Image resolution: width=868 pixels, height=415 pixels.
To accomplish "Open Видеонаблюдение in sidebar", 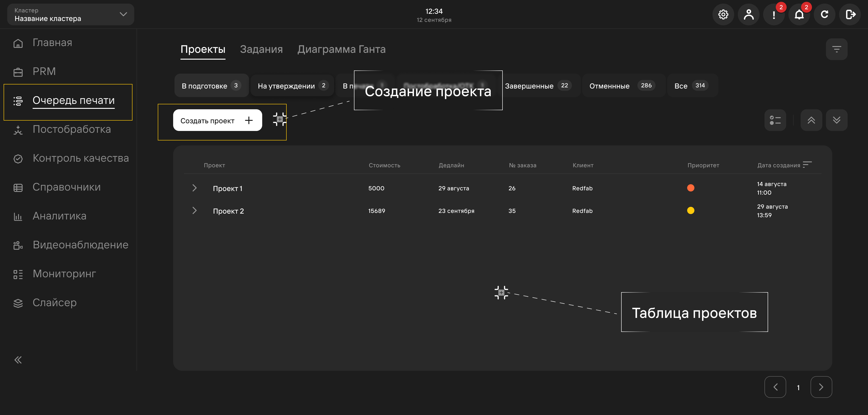I will tap(71, 245).
